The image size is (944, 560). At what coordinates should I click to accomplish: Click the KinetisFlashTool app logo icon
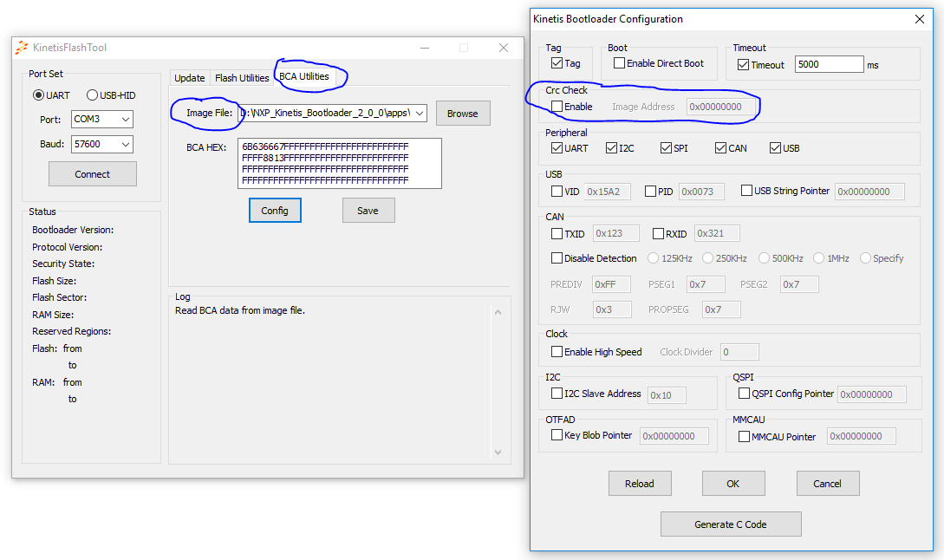click(x=22, y=48)
